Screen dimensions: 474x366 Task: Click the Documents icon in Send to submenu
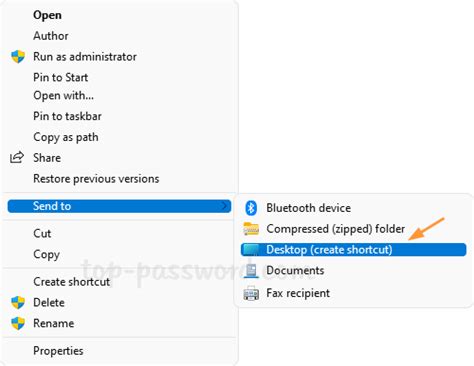tap(251, 271)
